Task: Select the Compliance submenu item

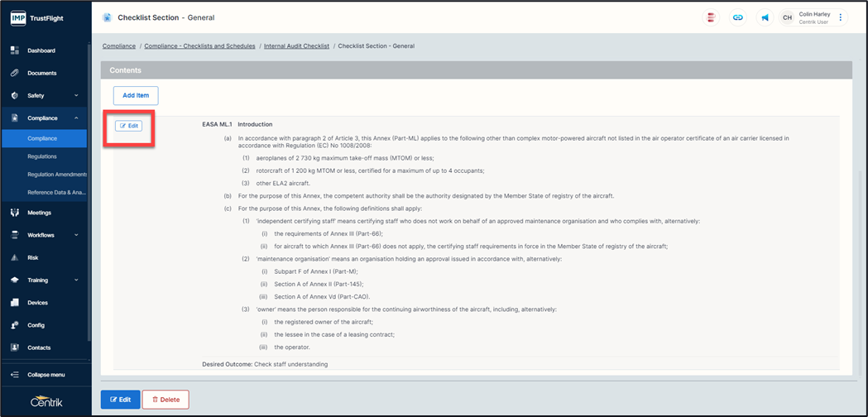Action: (x=45, y=138)
